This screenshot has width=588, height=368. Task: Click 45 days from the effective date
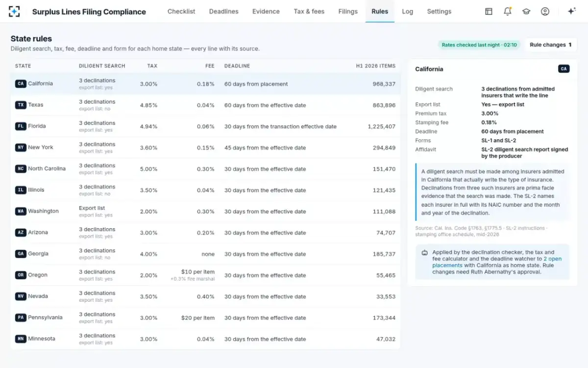(265, 148)
